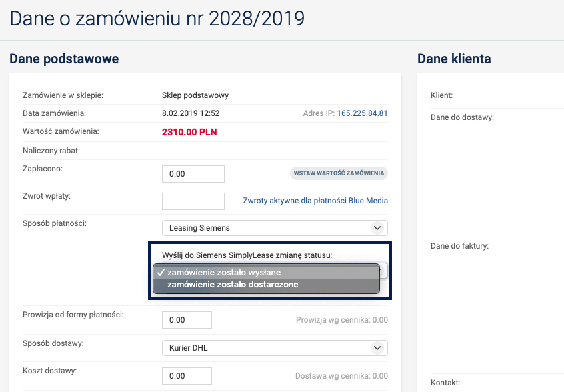Click the Dostawa wg cennika hint text

(x=341, y=376)
